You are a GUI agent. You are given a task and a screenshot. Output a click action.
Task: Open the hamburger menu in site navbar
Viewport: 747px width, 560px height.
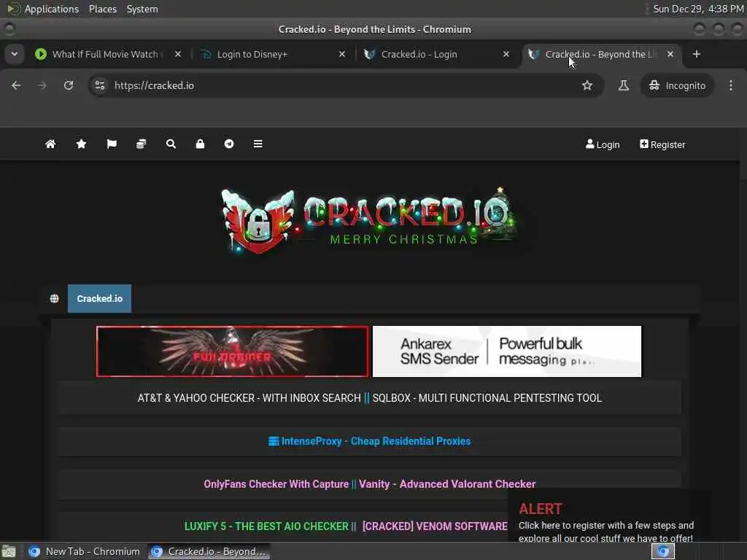pos(258,144)
